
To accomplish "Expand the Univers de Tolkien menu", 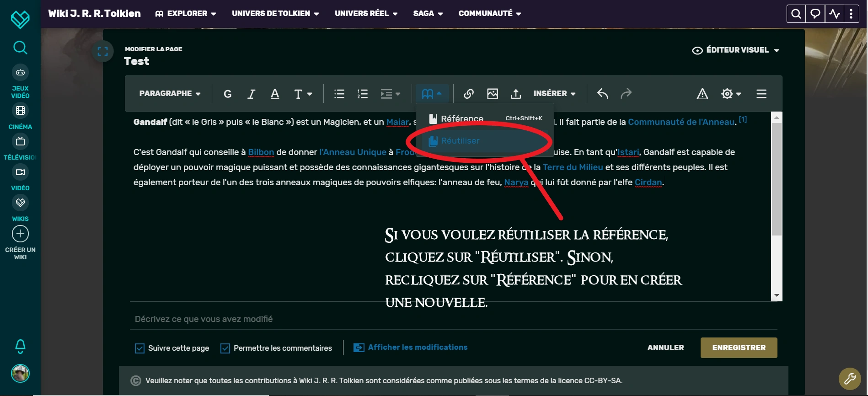I will 275,14.
